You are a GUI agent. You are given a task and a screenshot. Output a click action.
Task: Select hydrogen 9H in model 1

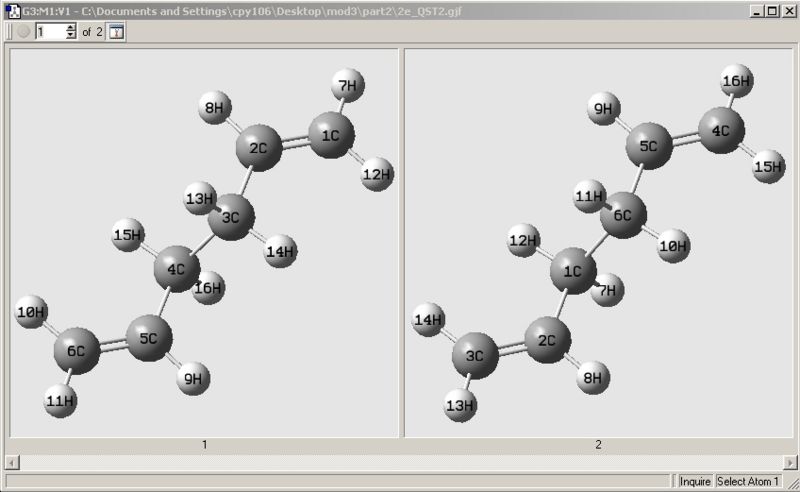[x=193, y=379]
